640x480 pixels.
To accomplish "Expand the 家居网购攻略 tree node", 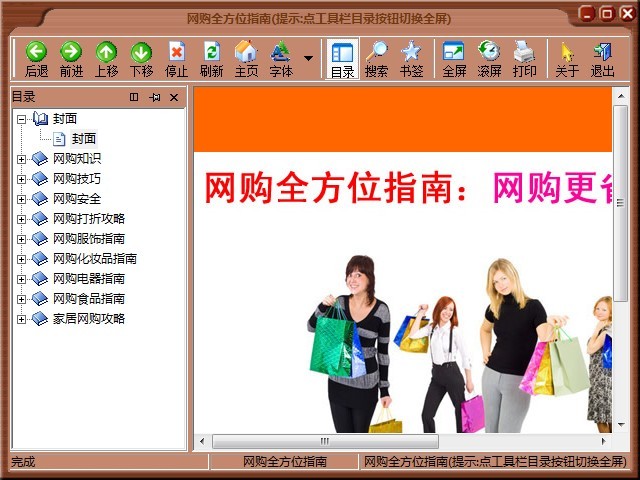I will pyautogui.click(x=21, y=319).
